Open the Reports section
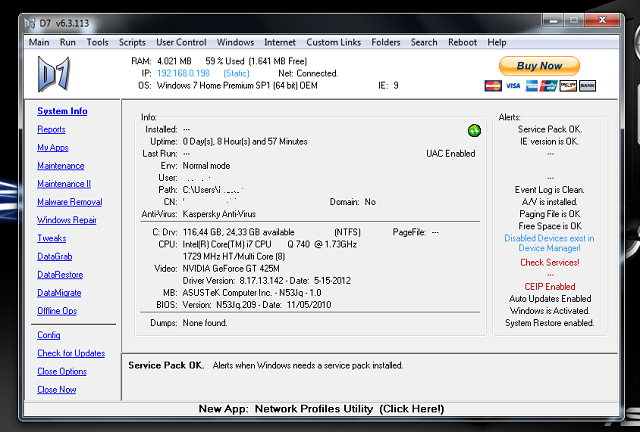640x432 pixels. 51,129
